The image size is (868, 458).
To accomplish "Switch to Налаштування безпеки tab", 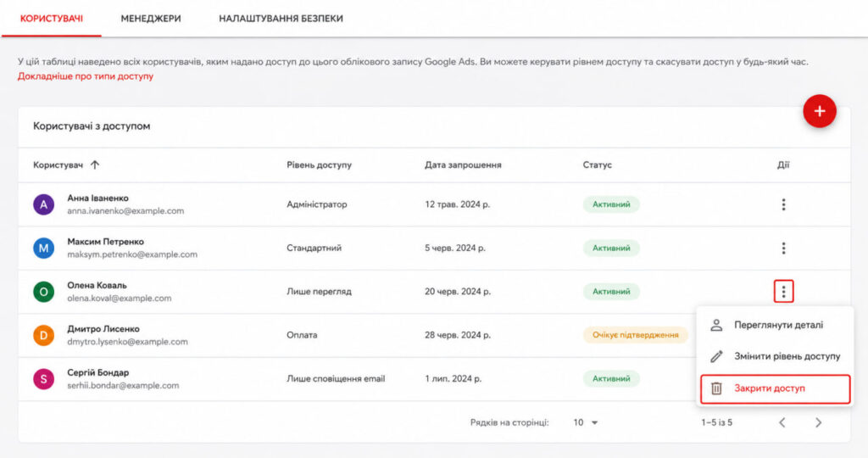I will (x=281, y=19).
